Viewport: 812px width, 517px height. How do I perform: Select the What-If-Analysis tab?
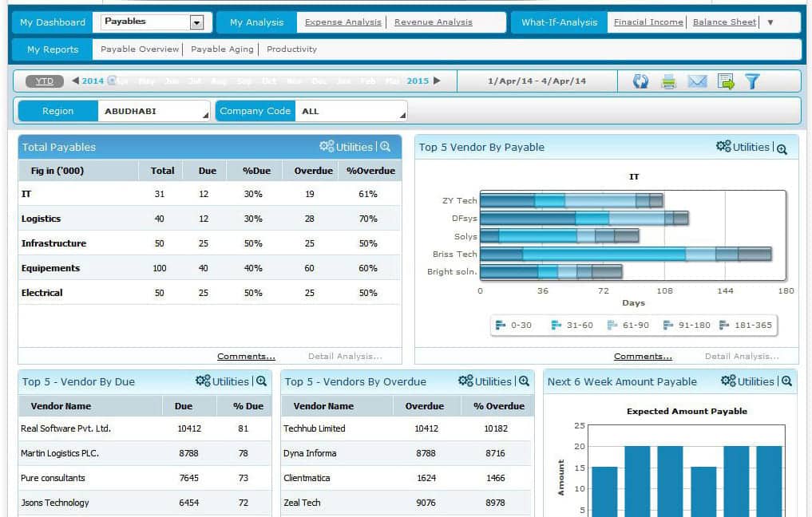[x=559, y=22]
